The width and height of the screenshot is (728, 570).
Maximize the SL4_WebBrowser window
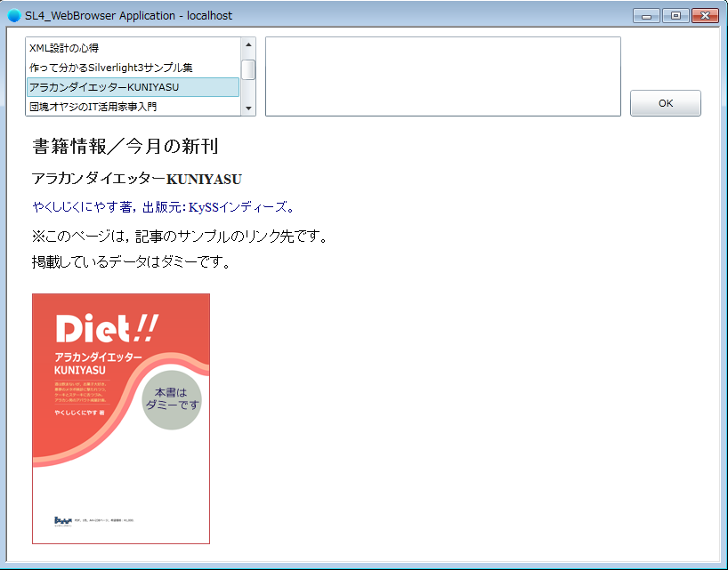675,16
